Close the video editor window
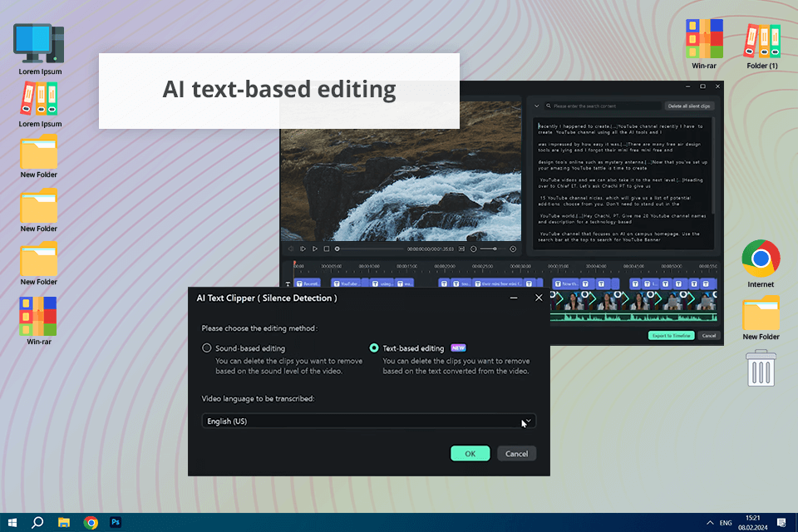798x532 pixels. [717, 86]
